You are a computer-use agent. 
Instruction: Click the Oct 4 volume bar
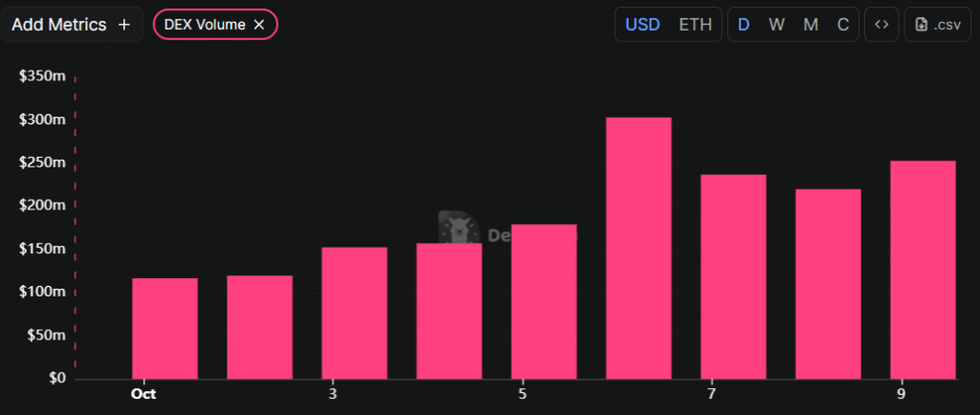(449, 311)
